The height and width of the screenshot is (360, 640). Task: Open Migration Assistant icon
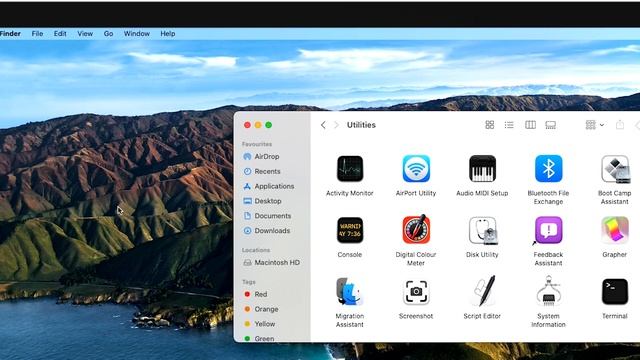pyautogui.click(x=350, y=291)
